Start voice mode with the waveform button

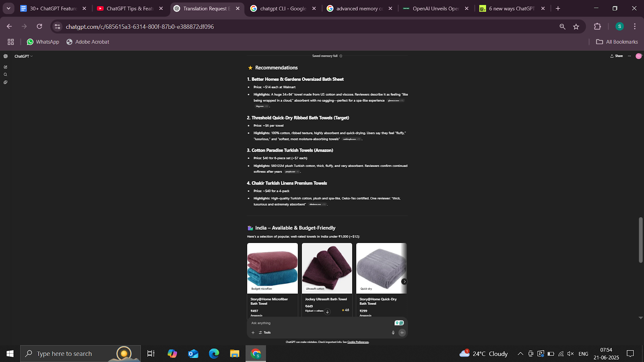tap(402, 333)
